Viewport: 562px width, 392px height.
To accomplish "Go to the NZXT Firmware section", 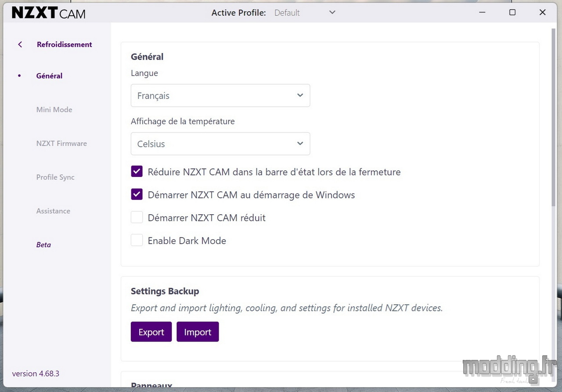I will (61, 144).
